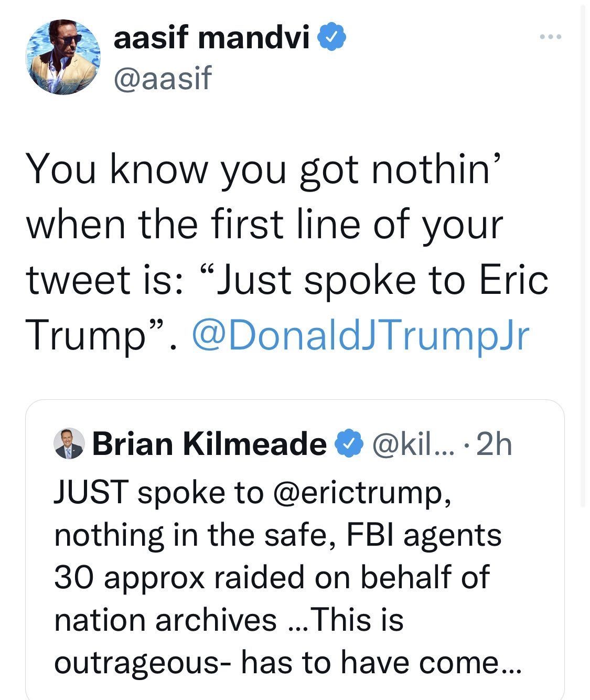Image resolution: width=590 pixels, height=700 pixels.
Task: Click the "You know you got nothin'" line
Action: [x=260, y=169]
